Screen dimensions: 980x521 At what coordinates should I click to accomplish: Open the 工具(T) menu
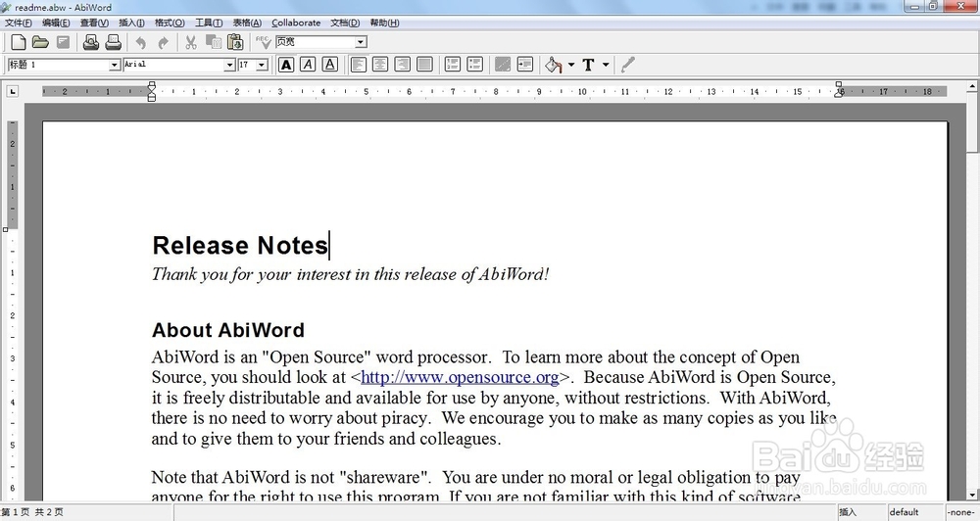(x=209, y=23)
